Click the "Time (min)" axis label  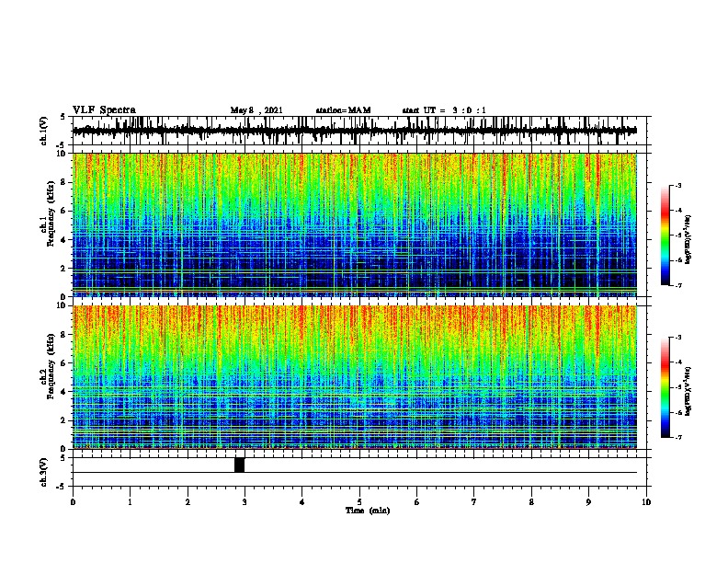coord(368,511)
